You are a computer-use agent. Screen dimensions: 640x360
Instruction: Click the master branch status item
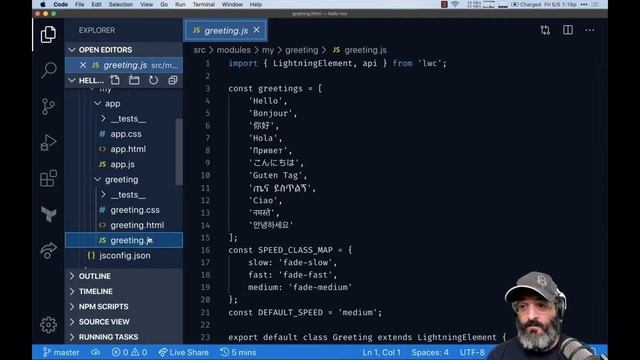coord(61,352)
